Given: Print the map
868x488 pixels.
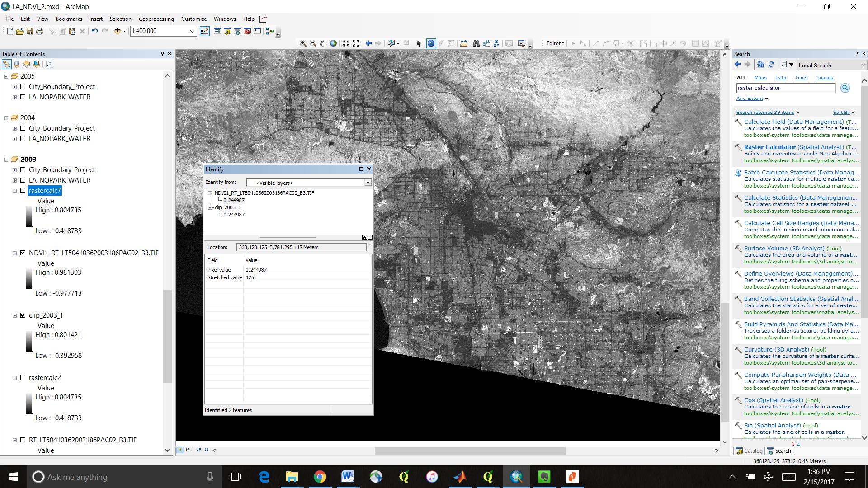Looking at the screenshot, I should pyautogui.click(x=40, y=31).
